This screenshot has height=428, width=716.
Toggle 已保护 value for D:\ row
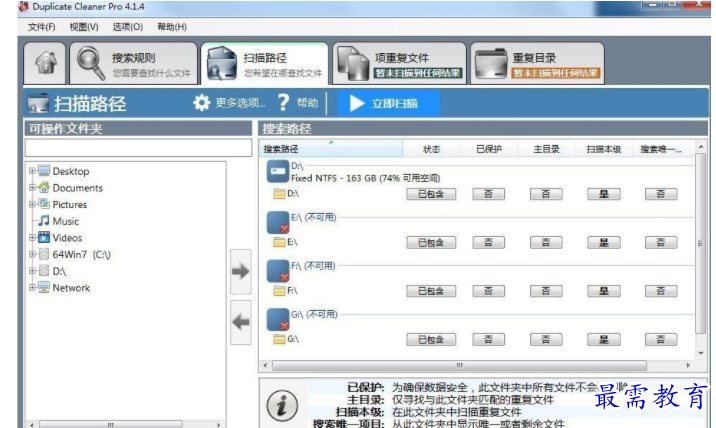[x=489, y=194]
